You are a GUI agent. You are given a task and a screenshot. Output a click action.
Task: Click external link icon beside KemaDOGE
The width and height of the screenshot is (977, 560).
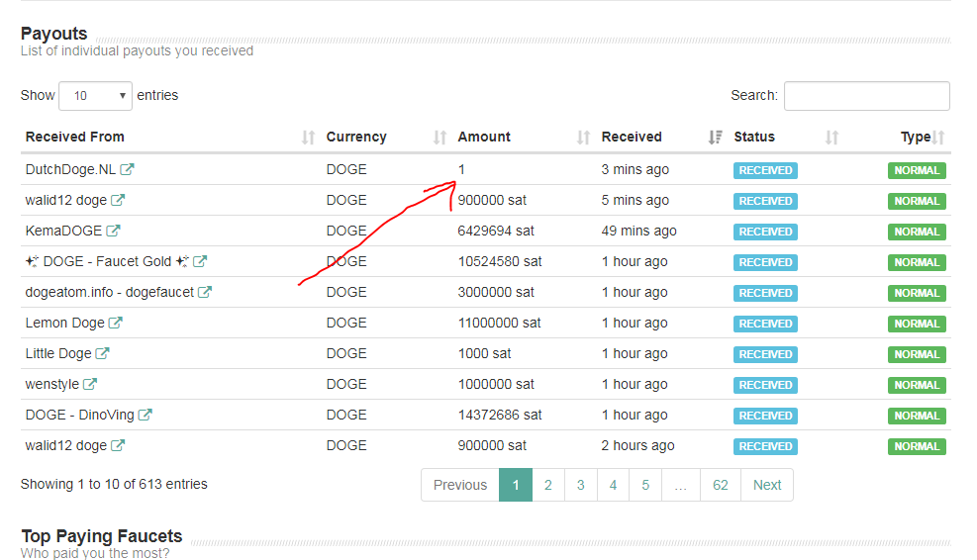pos(113,231)
